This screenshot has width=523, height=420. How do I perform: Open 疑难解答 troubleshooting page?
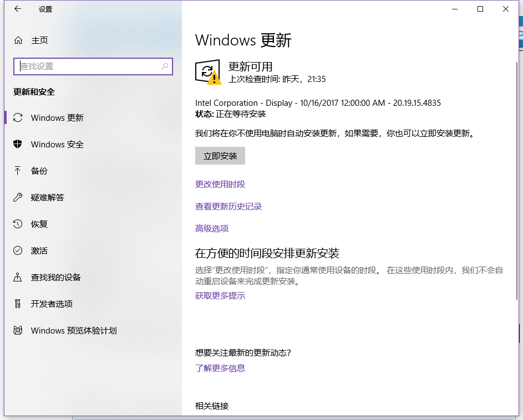click(x=47, y=197)
